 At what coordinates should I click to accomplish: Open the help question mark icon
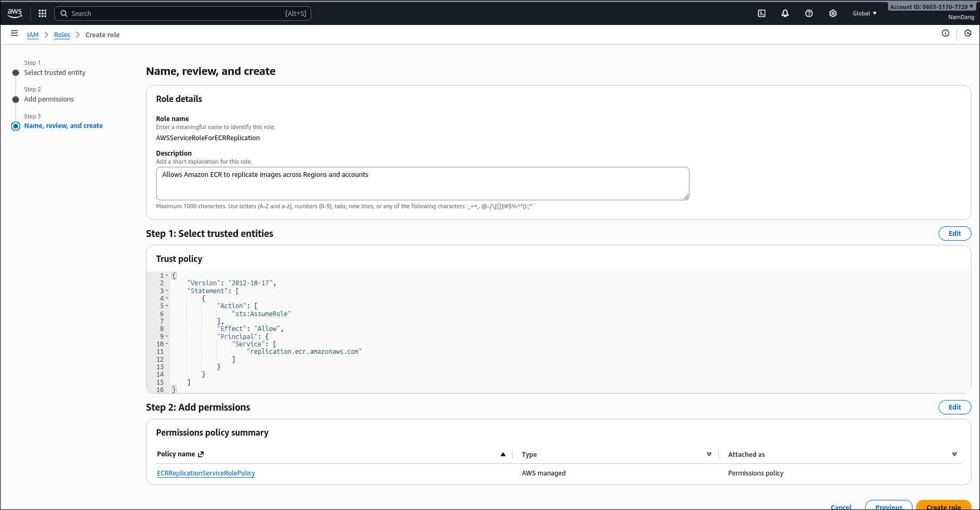click(809, 13)
